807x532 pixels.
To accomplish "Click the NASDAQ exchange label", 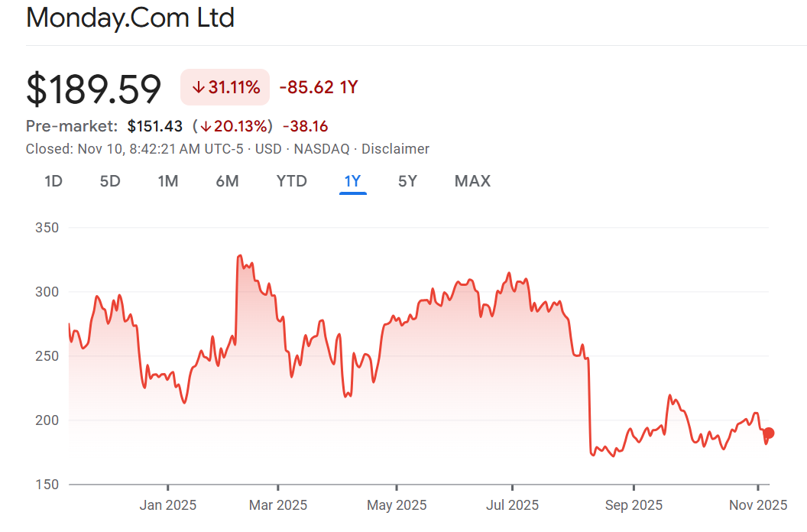I will 321,149.
